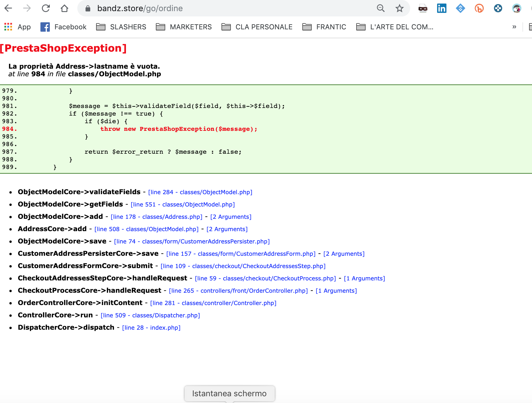Open the zoom magnifier in address bar

click(381, 8)
